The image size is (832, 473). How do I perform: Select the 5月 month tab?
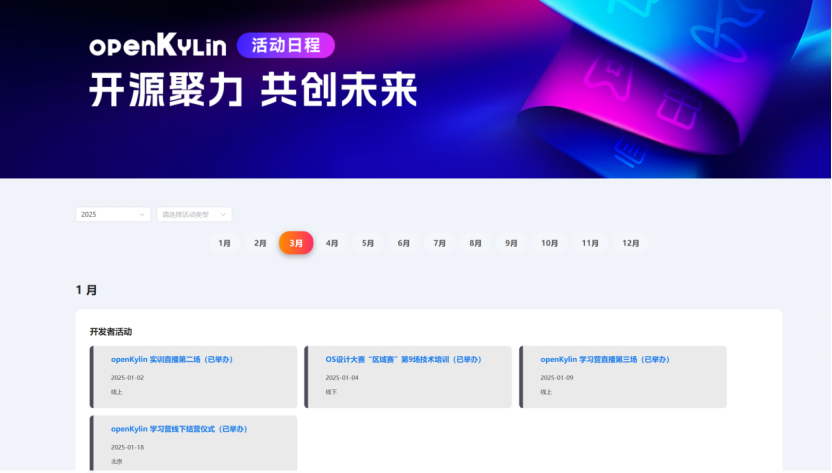368,243
